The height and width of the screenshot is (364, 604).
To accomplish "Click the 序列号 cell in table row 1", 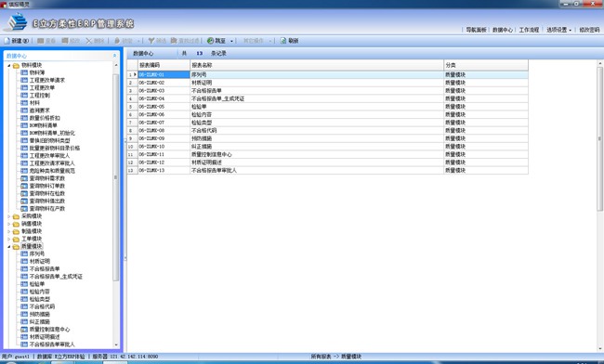I will point(317,74).
